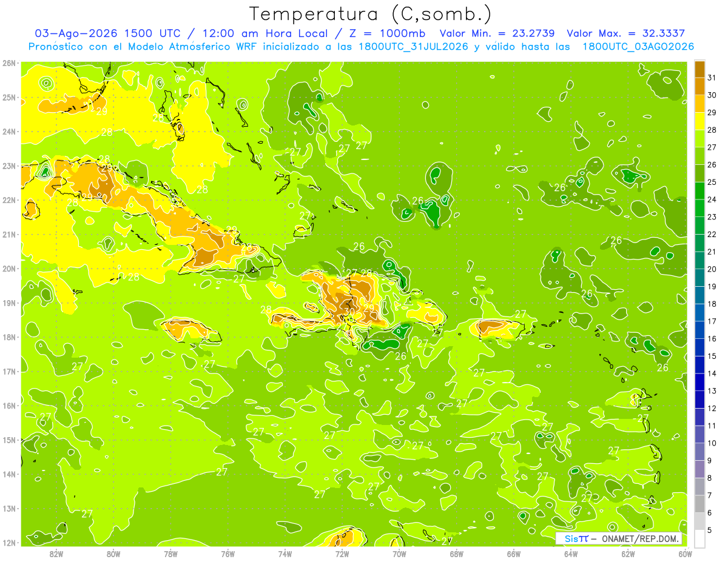Click the 68W longitude axis label
The image size is (728, 562).
pos(456,554)
